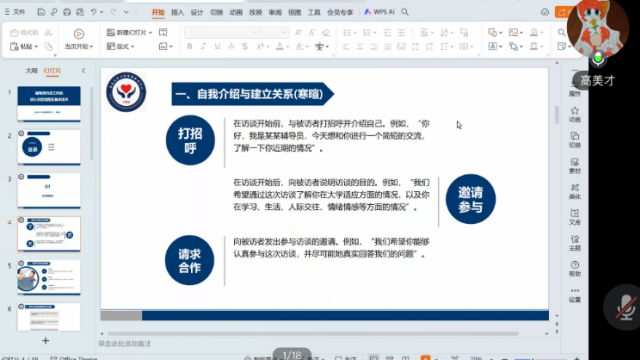Toggle Bold formatting
The image size is (640, 360).
pos(189,47)
